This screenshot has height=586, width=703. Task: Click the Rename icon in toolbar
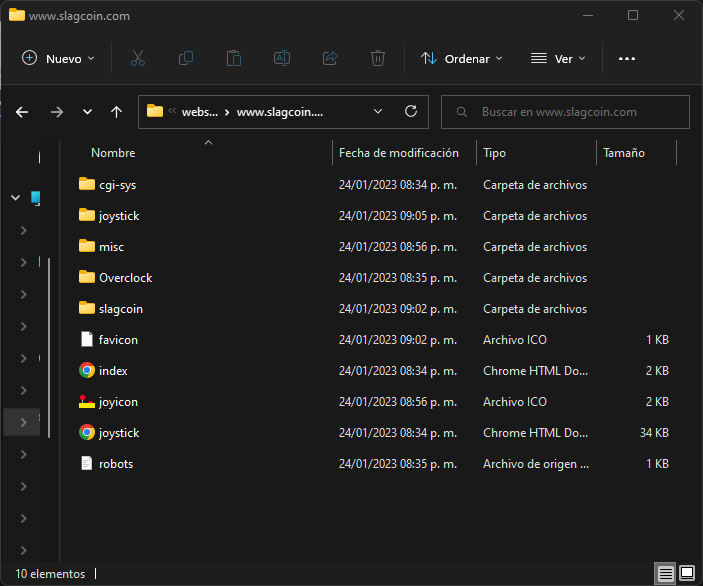(x=282, y=58)
